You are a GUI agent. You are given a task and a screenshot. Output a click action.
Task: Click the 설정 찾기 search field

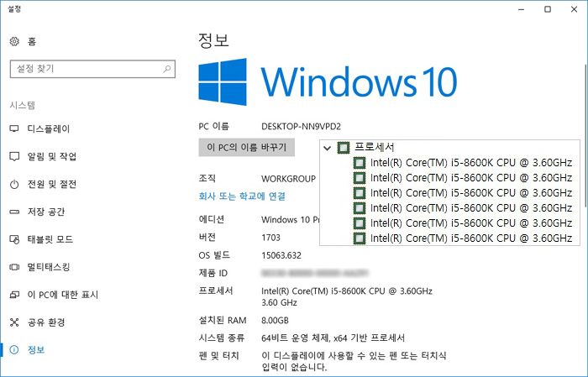pos(92,69)
